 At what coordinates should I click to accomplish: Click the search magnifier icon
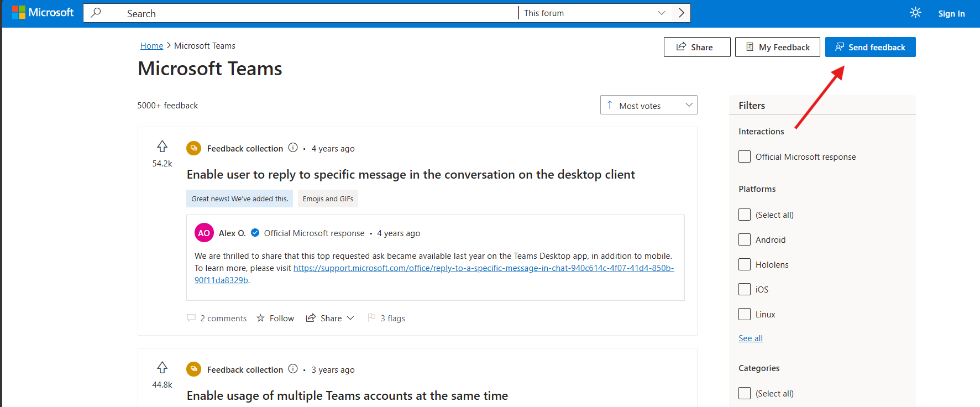click(x=96, y=13)
